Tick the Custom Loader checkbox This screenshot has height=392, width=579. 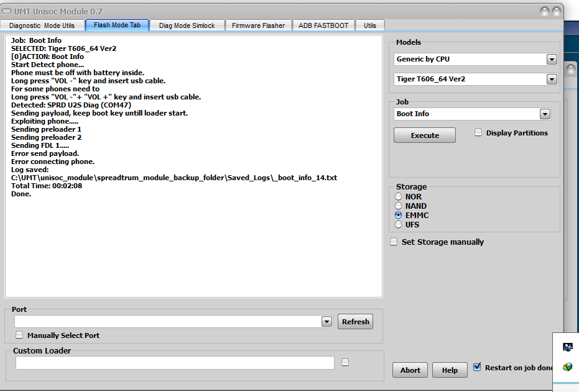point(345,362)
